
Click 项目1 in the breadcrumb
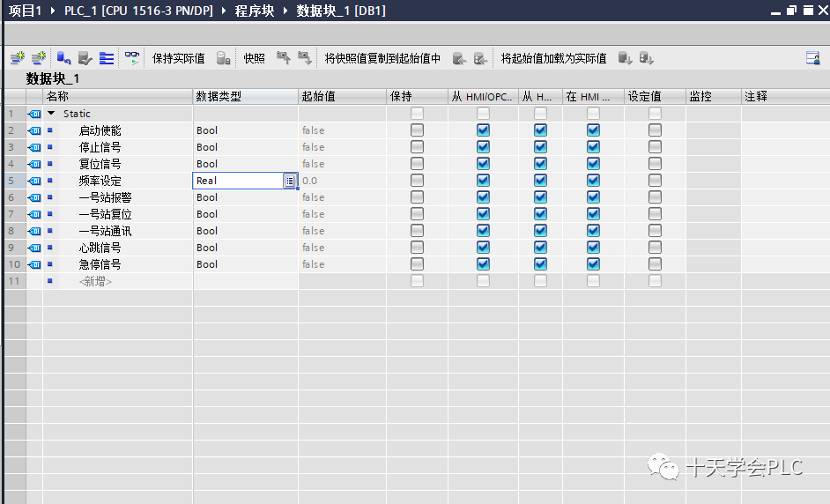tap(25, 11)
